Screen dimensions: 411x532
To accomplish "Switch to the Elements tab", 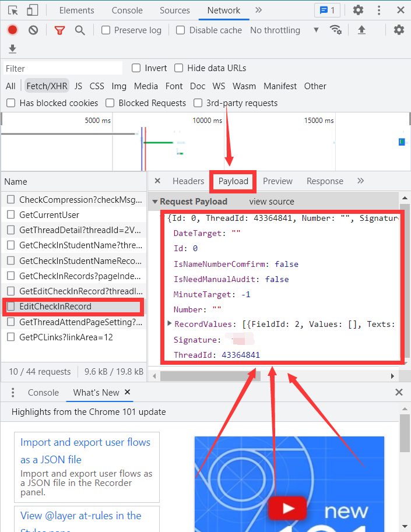I will 77,10.
